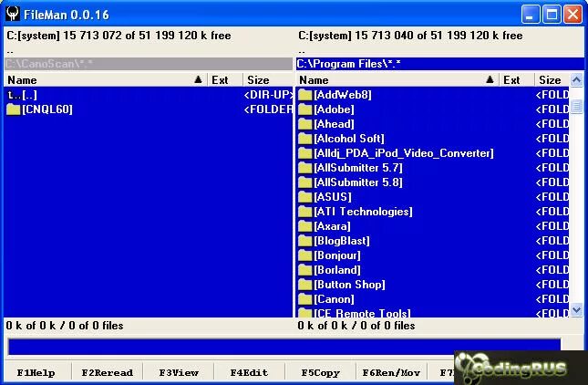The width and height of the screenshot is (588, 385).
Task: Click right panel scrollbar down arrow
Action: coord(576,310)
